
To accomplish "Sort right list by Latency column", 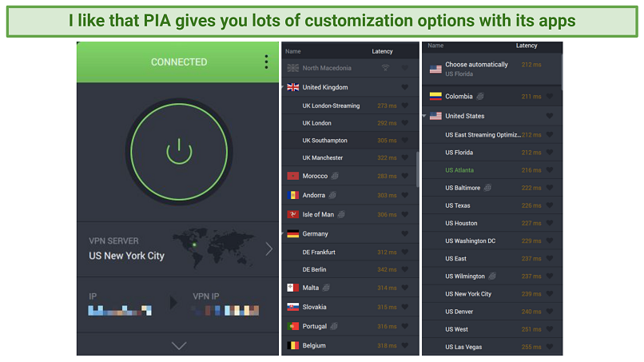I will coord(527,46).
